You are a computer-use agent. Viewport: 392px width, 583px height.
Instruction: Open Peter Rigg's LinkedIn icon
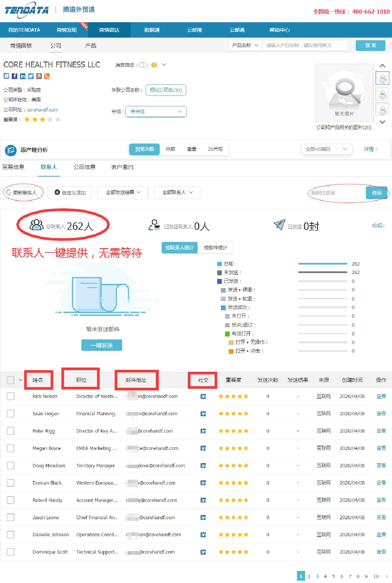(203, 431)
